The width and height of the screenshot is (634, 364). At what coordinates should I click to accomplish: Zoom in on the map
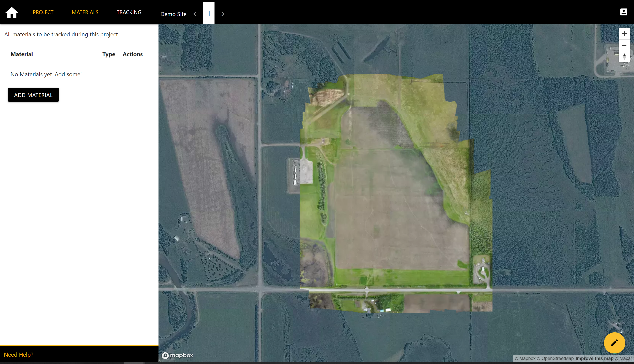(624, 34)
